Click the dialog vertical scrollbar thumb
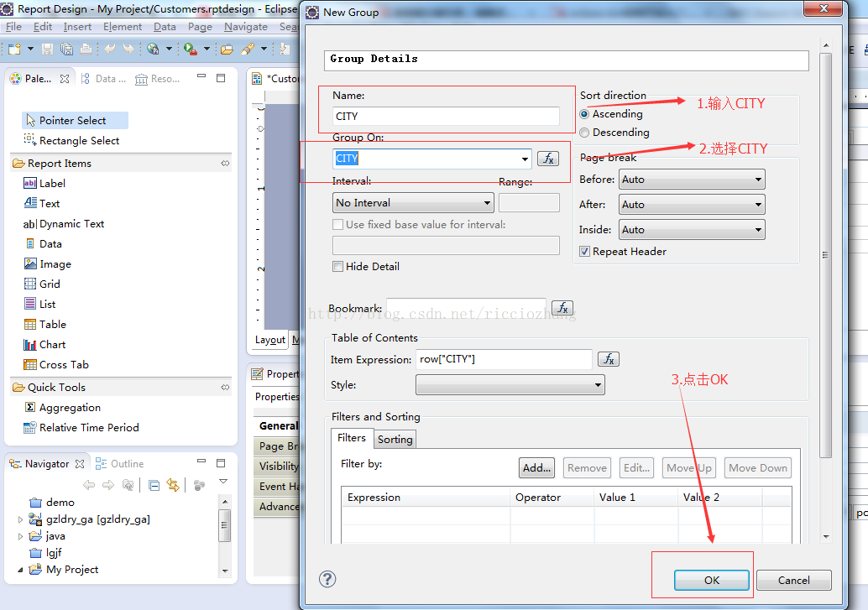This screenshot has width=868, height=610. pyautogui.click(x=825, y=255)
